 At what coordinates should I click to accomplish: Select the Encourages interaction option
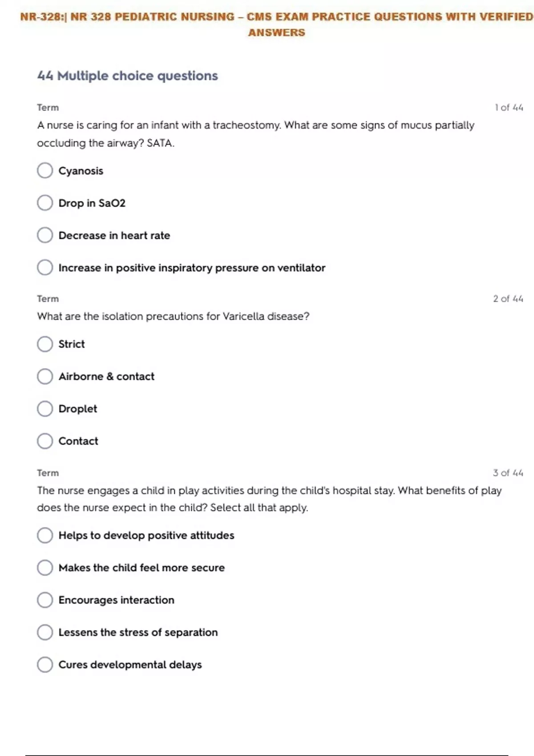click(45, 600)
